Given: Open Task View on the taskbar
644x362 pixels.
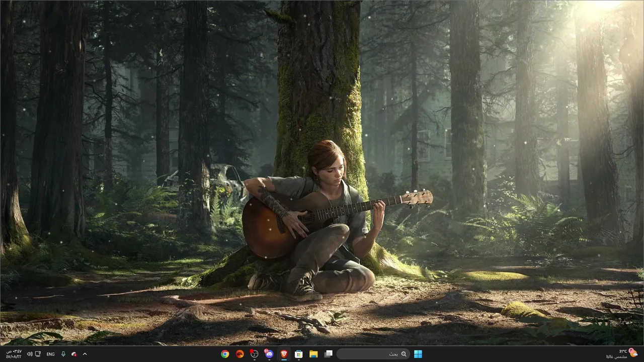Looking at the screenshot, I should pyautogui.click(x=328, y=354).
